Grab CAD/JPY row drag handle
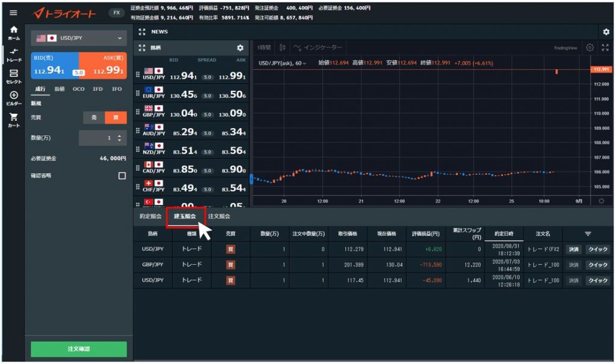 138,168
